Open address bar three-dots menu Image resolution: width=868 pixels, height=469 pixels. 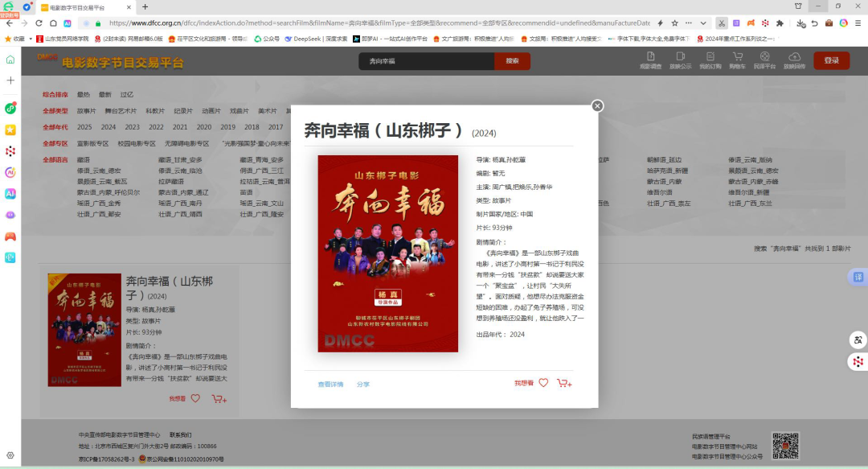click(688, 23)
